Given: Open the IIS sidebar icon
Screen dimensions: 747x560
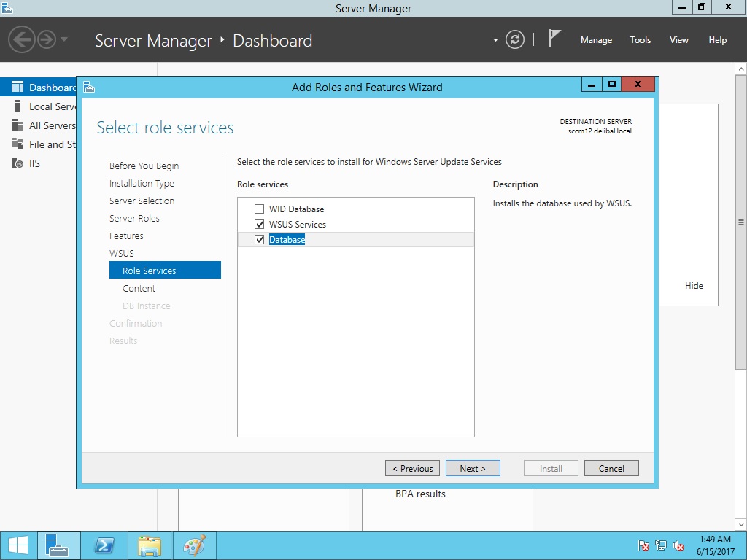Looking at the screenshot, I should (18, 163).
